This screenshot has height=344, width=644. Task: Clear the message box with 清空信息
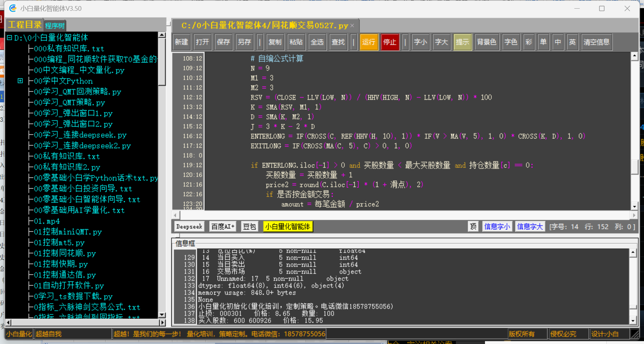pos(597,42)
